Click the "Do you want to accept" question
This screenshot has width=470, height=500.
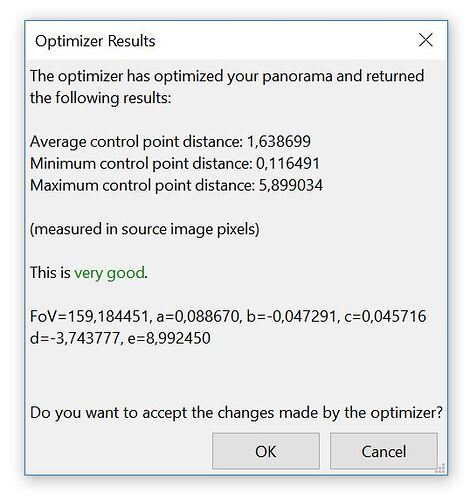[x=236, y=413]
